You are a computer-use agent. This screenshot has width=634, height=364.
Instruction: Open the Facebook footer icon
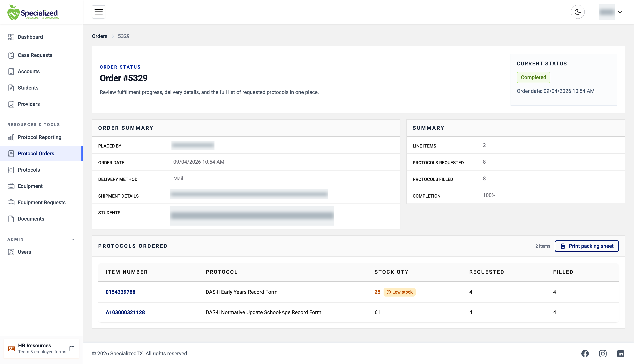[585, 353]
